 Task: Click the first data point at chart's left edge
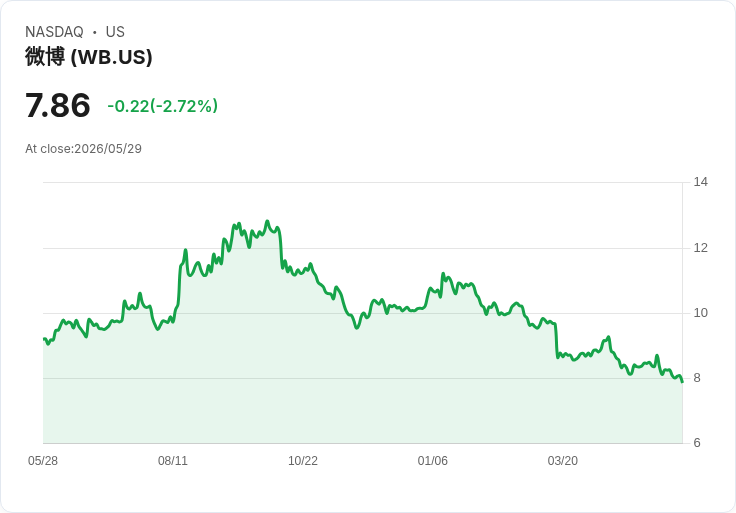(x=44, y=339)
